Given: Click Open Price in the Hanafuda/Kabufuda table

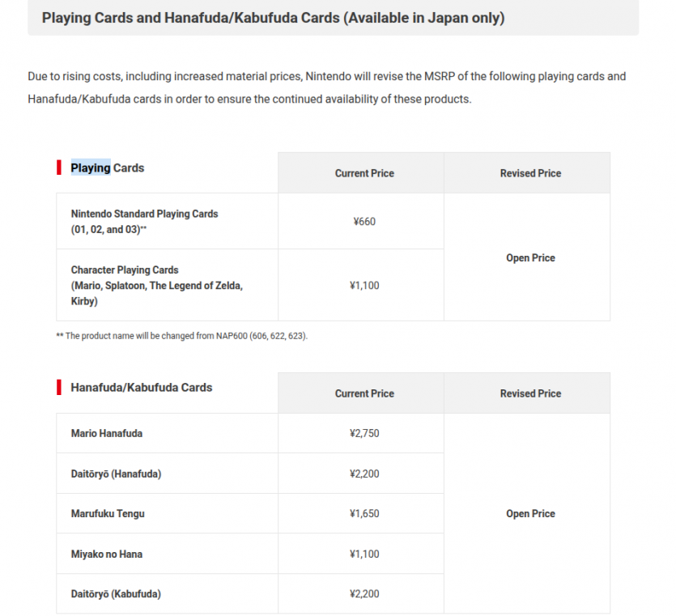Looking at the screenshot, I should [x=530, y=513].
